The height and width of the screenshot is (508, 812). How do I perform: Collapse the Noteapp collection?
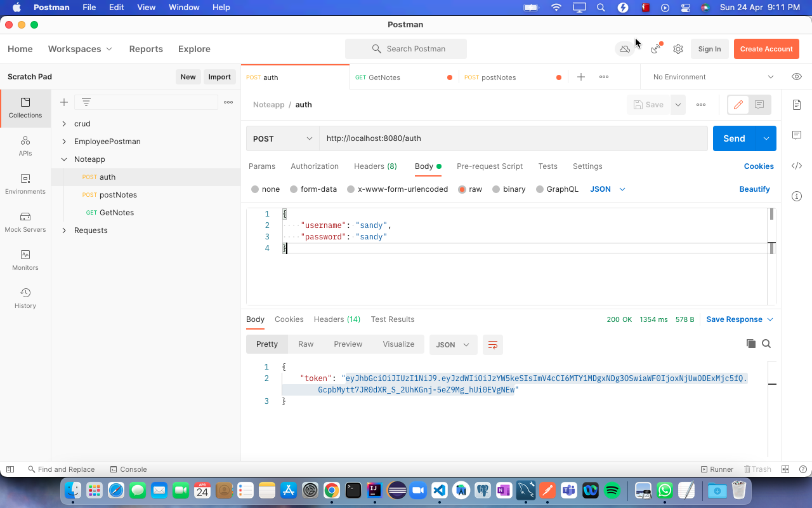click(64, 159)
